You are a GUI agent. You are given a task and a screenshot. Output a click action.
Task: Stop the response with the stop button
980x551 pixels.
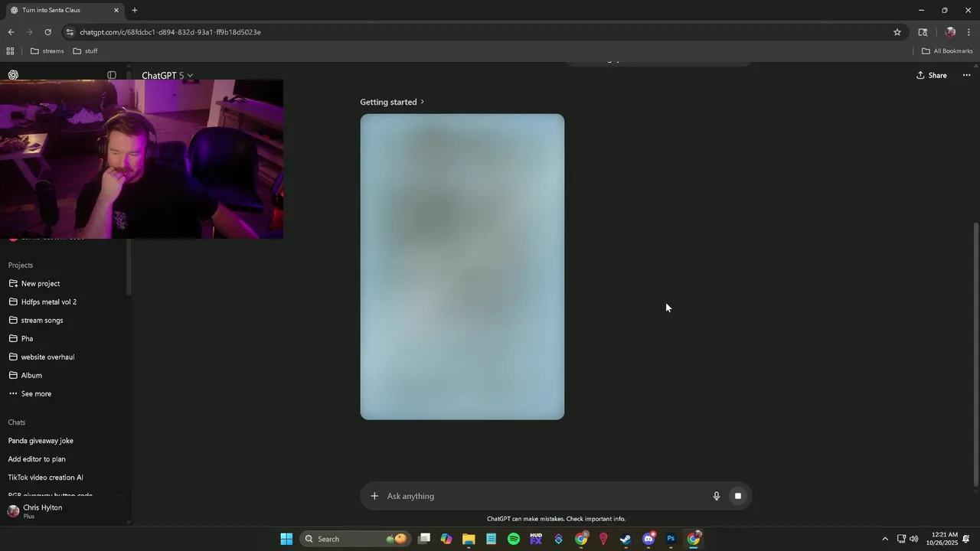(x=738, y=496)
